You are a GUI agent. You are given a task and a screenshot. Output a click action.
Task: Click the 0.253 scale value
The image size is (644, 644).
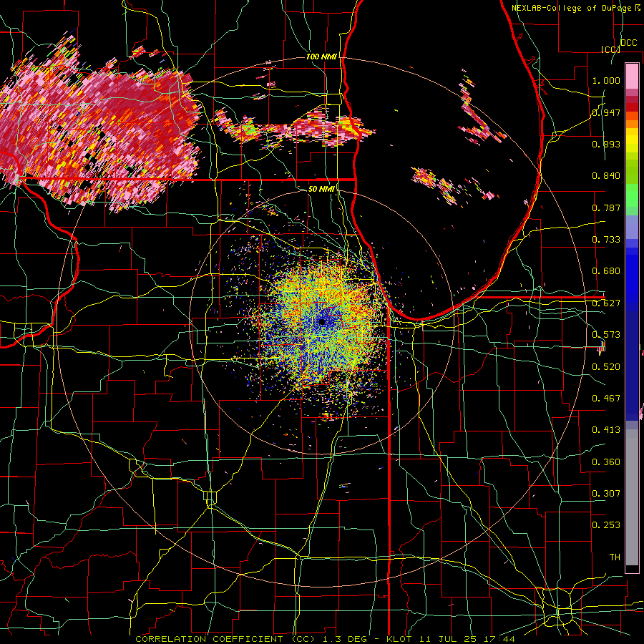tap(606, 525)
